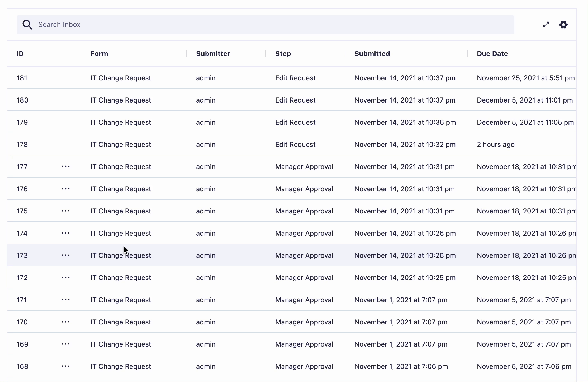
Task: Sort by the Due Date column header
Action: pos(492,54)
